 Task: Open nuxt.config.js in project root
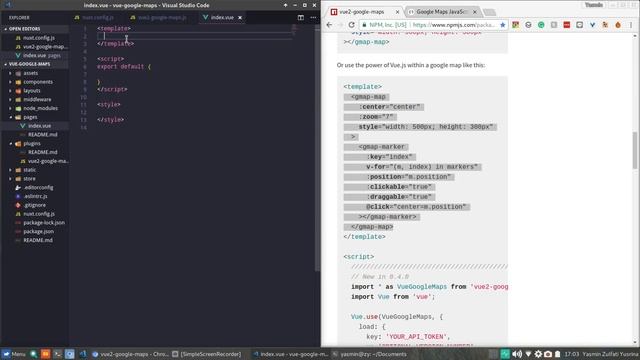point(38,214)
